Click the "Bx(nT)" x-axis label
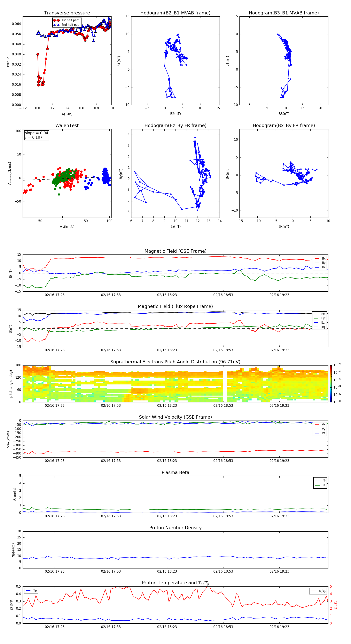Viewport: 351px width, 644px height. point(284,227)
